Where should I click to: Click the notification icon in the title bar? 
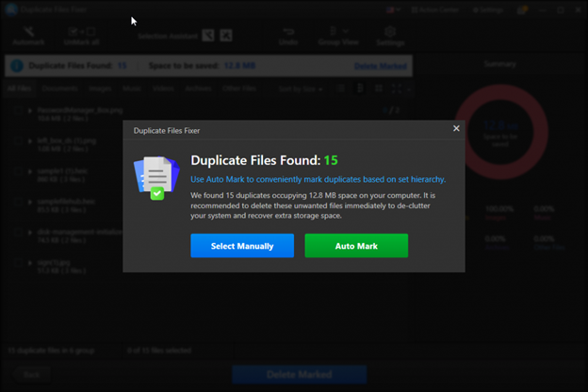522,9
